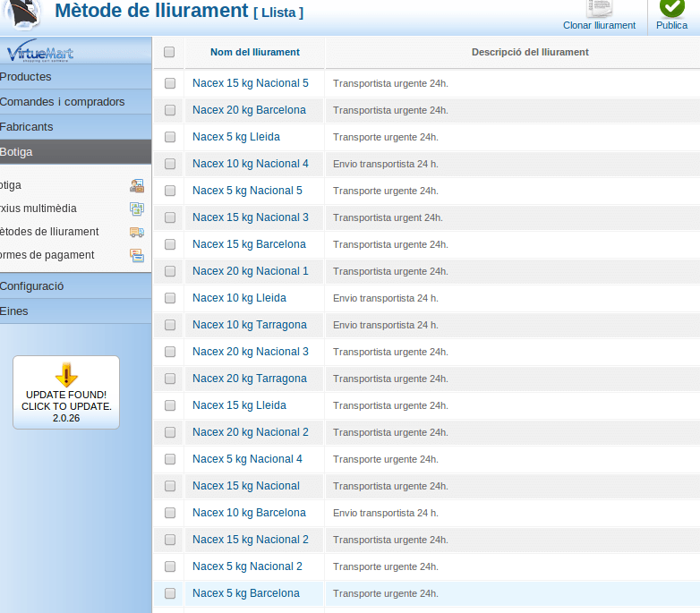Click the VirtueMart logo in sidebar
Image resolution: width=700 pixels, height=613 pixels.
point(40,51)
